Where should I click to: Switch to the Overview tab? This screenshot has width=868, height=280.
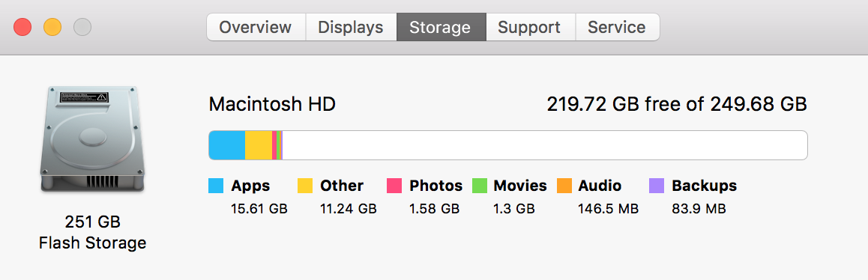[x=256, y=27]
